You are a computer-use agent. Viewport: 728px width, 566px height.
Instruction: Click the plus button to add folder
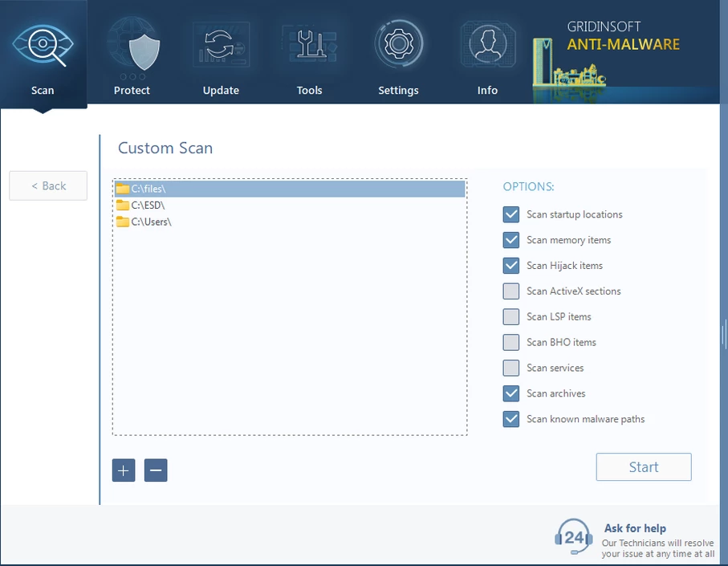tap(124, 470)
